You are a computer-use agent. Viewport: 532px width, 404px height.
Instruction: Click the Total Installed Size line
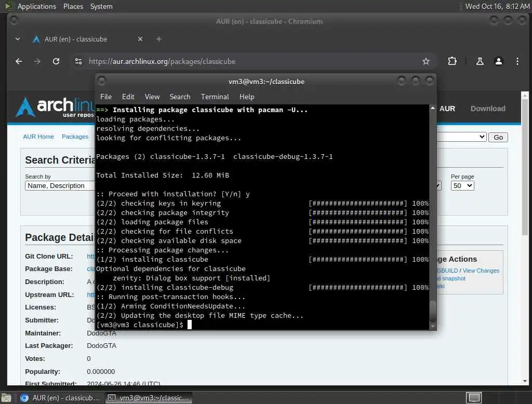[x=163, y=176]
